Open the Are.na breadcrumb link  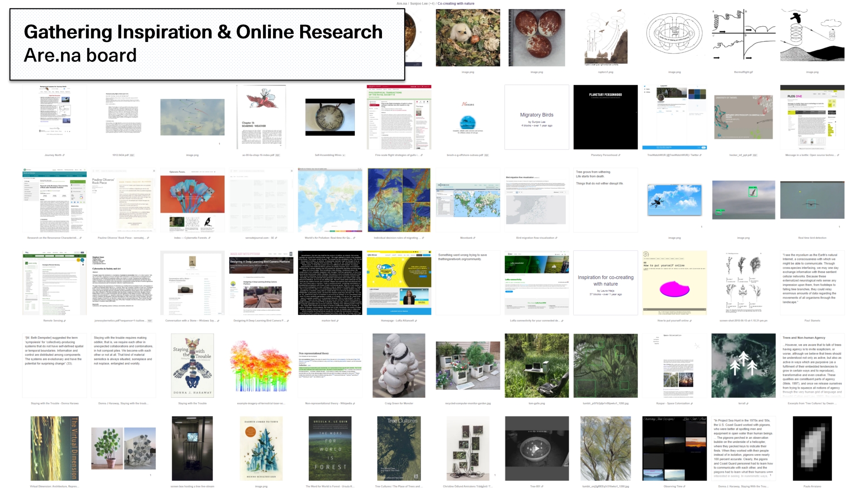(x=402, y=4)
